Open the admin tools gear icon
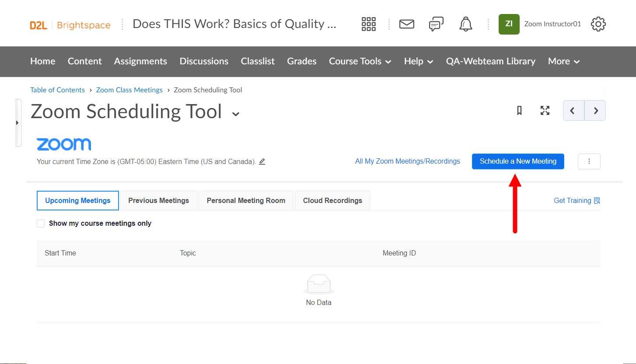This screenshot has width=636, height=364. (x=598, y=24)
